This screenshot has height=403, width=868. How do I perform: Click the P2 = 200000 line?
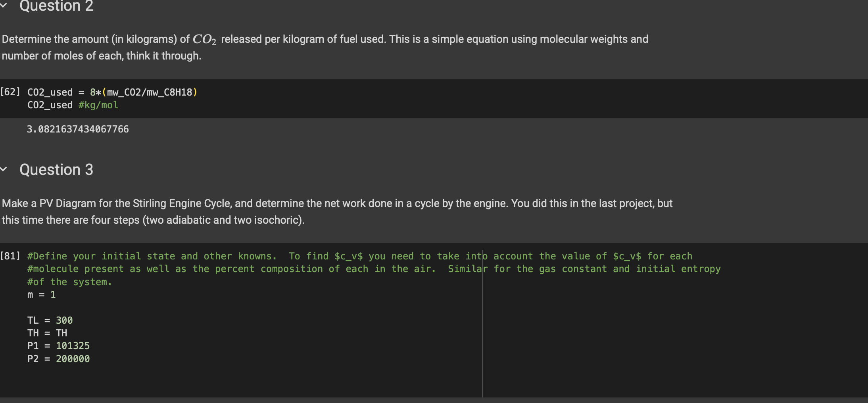tap(58, 359)
